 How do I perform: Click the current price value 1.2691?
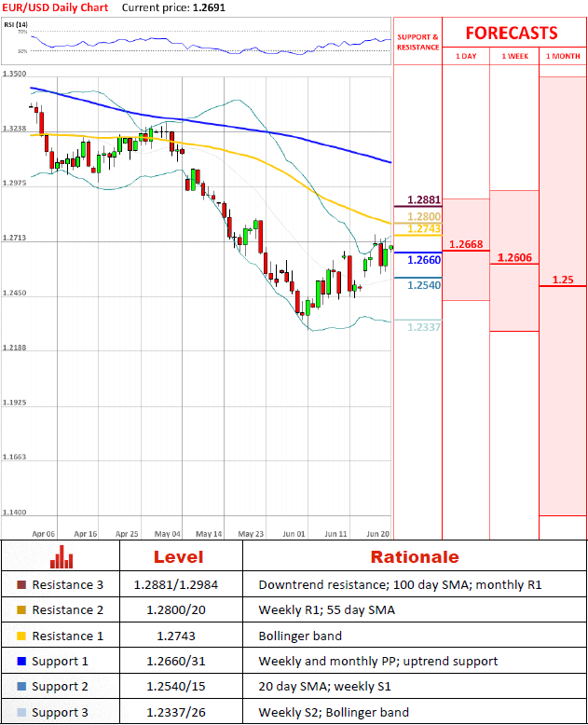(209, 7)
